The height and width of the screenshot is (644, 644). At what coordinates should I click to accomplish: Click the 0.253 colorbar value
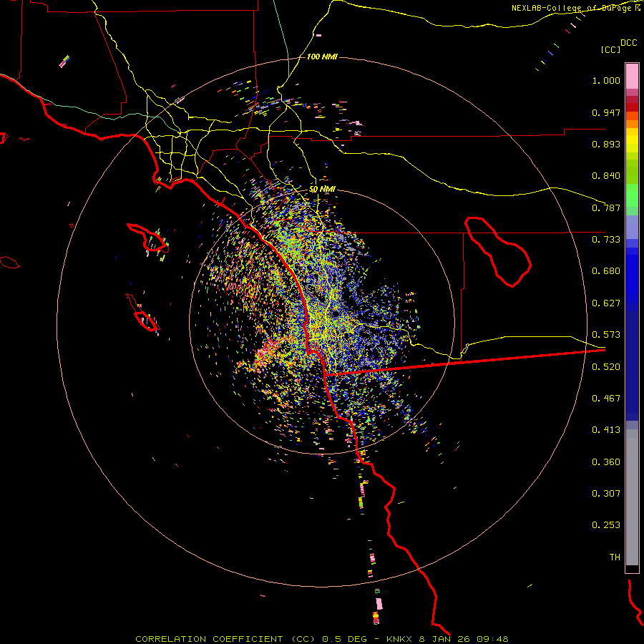(x=606, y=525)
